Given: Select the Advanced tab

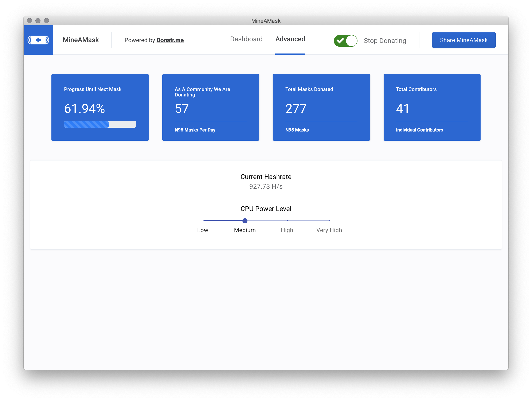Looking at the screenshot, I should point(290,39).
